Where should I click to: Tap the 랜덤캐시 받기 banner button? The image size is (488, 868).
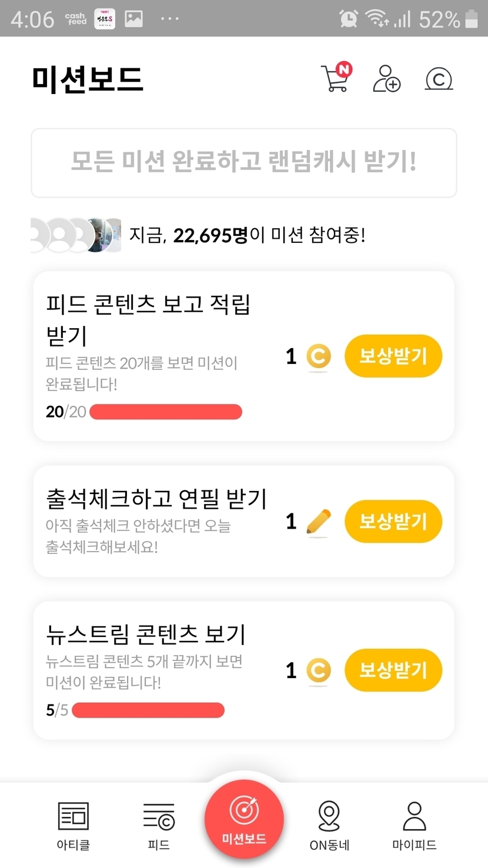point(244,162)
